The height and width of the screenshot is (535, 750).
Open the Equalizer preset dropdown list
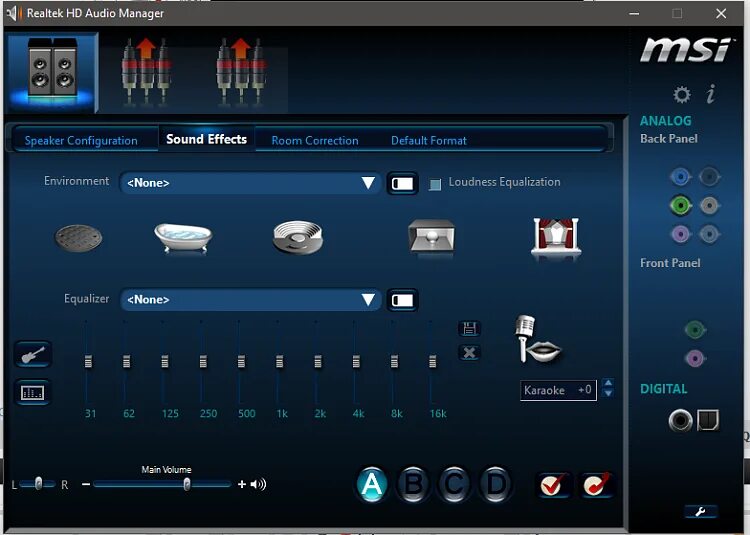[x=251, y=300]
